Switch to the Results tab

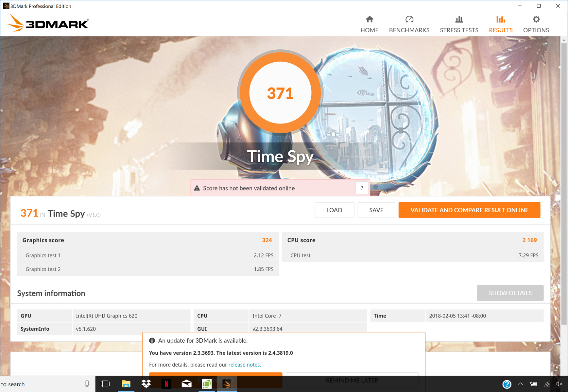click(x=500, y=24)
